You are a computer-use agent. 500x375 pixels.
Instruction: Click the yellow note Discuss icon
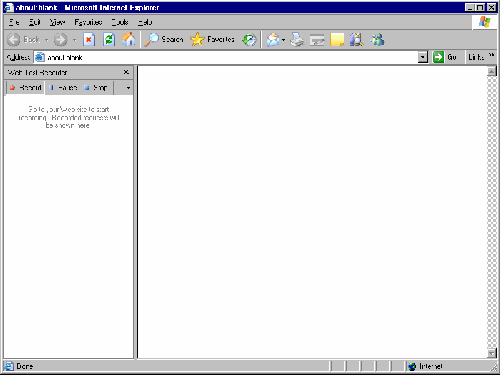click(337, 40)
